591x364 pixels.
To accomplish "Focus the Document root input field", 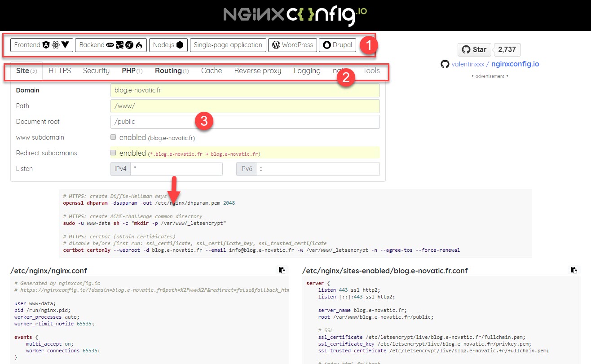I will point(245,122).
